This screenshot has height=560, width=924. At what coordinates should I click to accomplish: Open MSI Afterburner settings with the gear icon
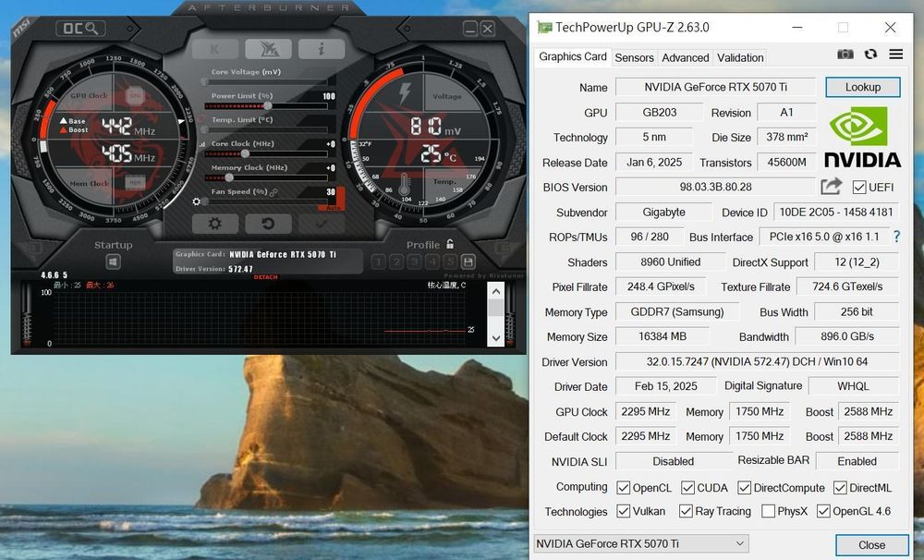pos(215,223)
